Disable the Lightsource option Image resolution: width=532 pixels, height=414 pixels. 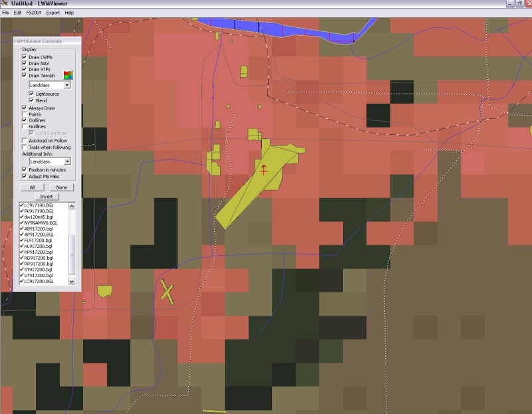31,94
